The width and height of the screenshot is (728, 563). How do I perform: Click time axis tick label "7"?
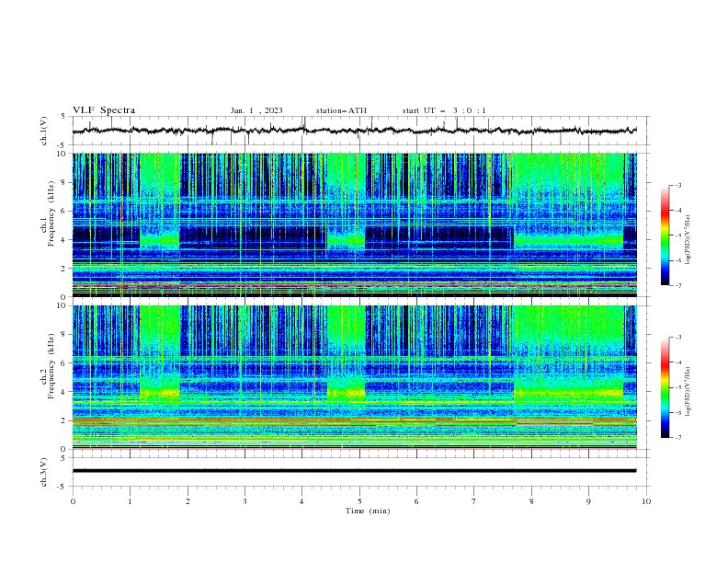click(474, 501)
